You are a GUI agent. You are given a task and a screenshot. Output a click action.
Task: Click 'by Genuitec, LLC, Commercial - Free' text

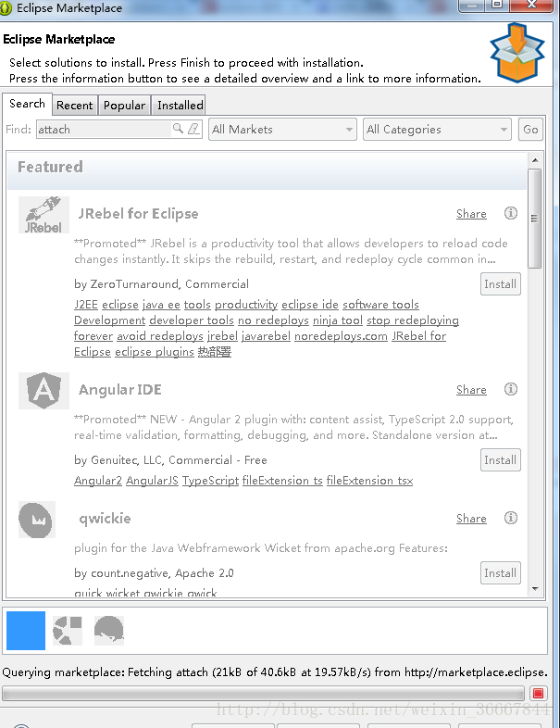170,460
